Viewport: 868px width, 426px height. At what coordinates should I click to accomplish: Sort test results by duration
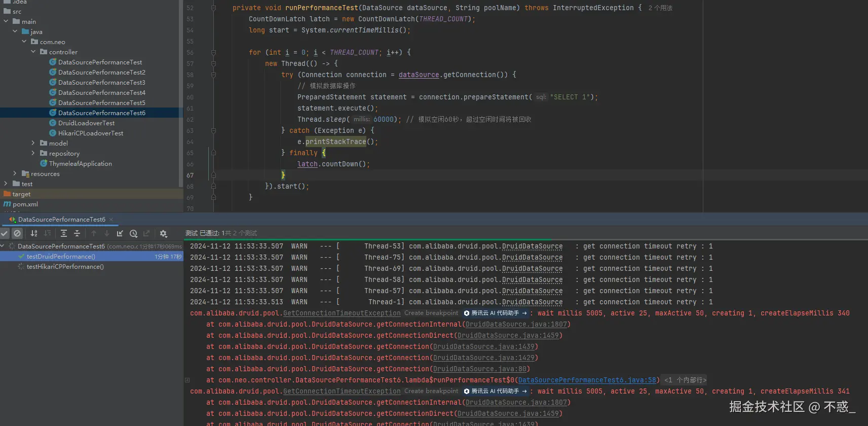[48, 233]
